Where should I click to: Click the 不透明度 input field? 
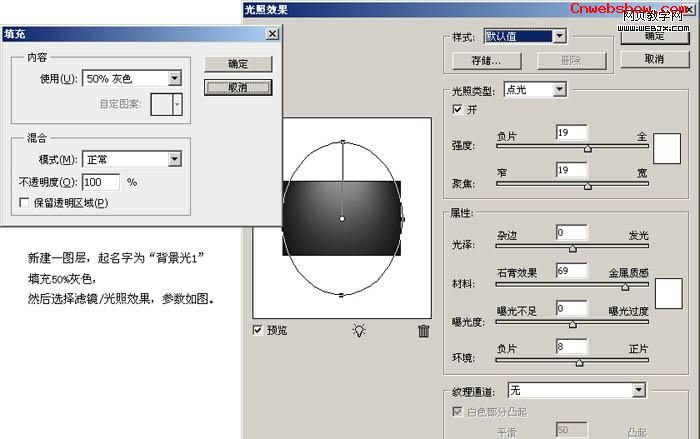tap(101, 182)
